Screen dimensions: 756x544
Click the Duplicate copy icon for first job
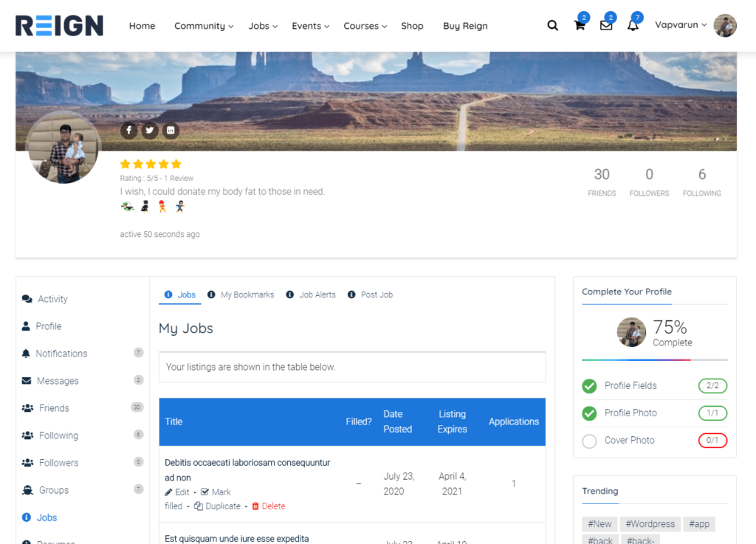click(198, 506)
